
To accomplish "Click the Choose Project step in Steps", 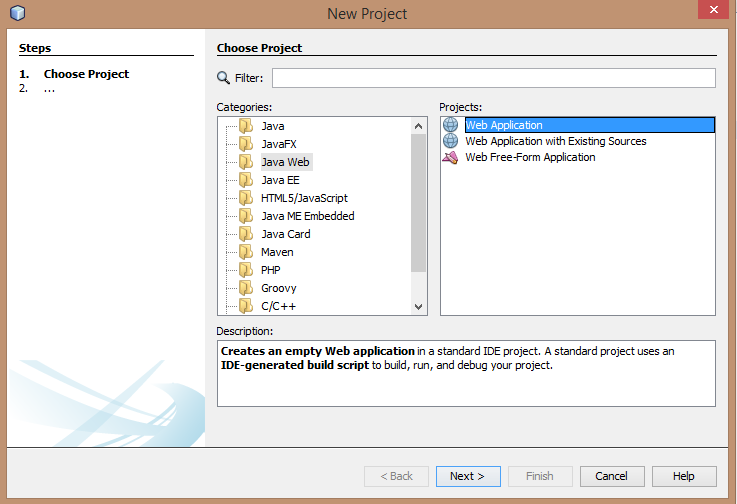I will pyautogui.click(x=86, y=74).
